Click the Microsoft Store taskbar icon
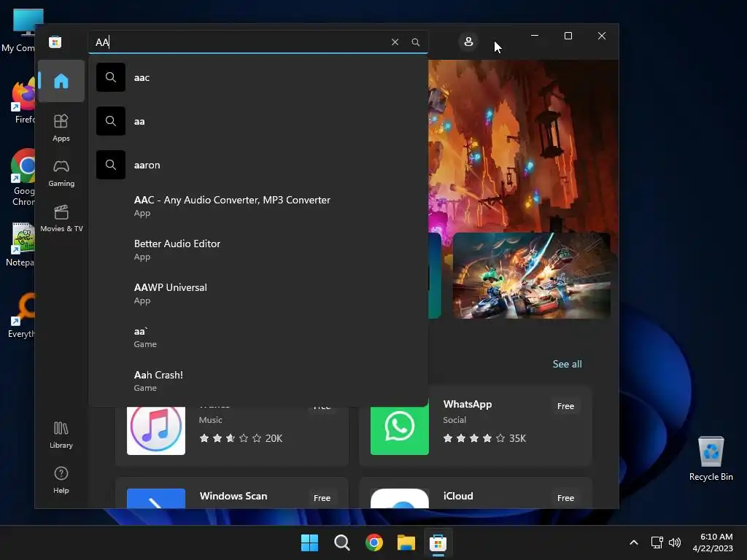The image size is (747, 560). (438, 542)
